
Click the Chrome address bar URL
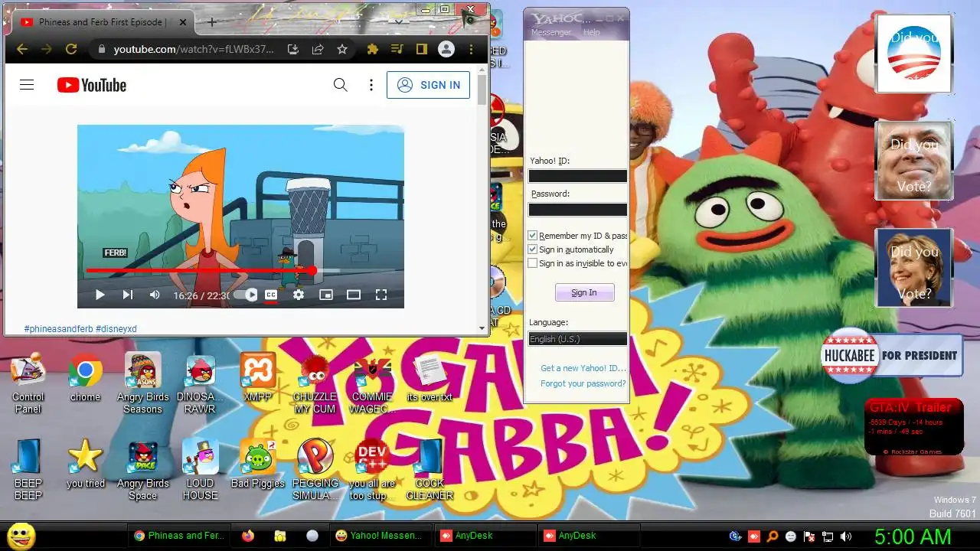(193, 49)
